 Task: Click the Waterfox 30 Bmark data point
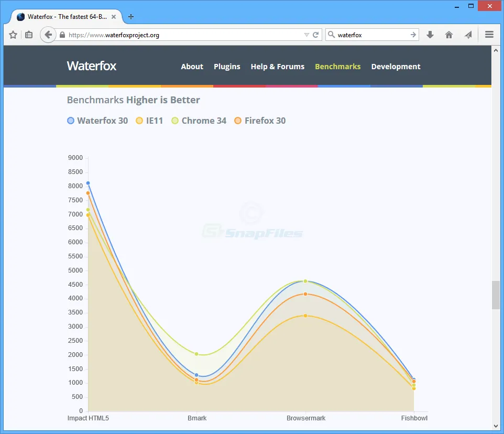tap(196, 375)
